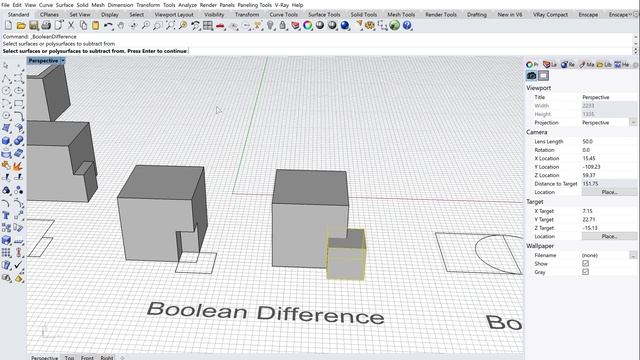The image size is (640, 360).
Task: Click the New file icon
Action: tap(8, 26)
